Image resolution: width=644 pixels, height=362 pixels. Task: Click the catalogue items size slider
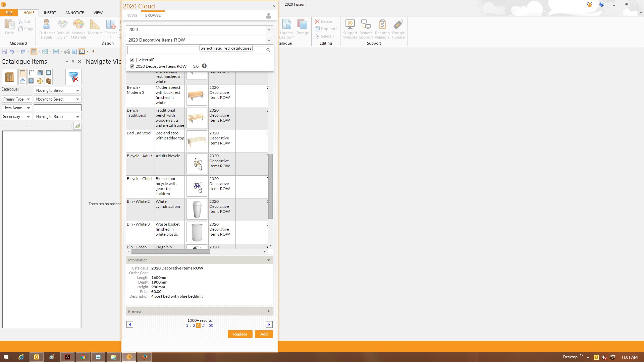coord(38,127)
